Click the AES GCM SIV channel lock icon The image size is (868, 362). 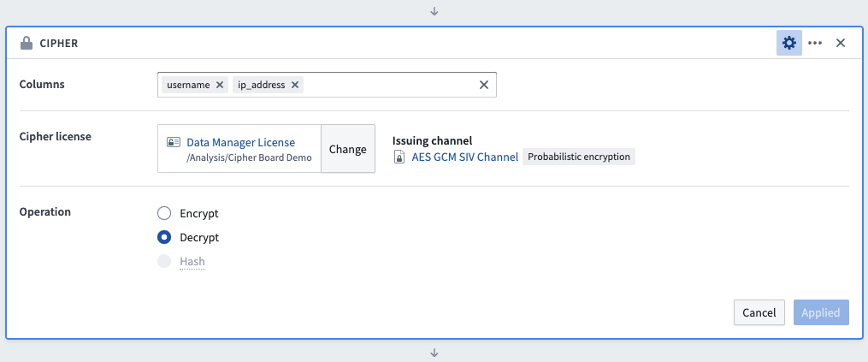point(399,157)
